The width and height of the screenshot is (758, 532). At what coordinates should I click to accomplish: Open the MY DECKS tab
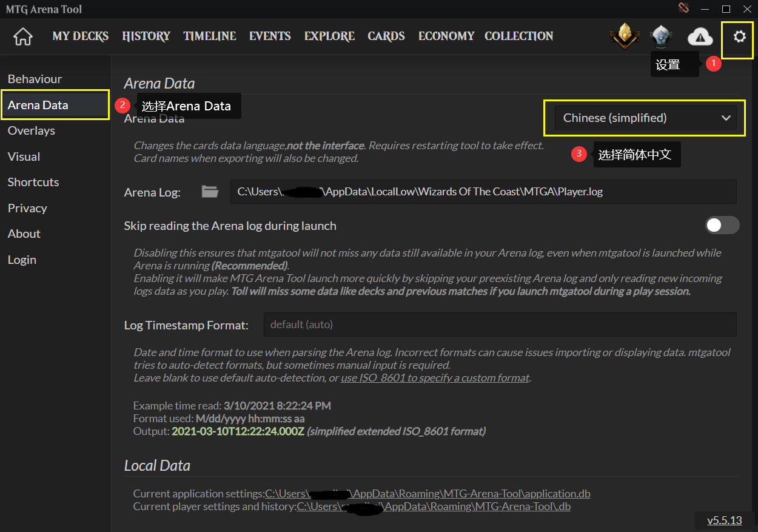tap(80, 36)
